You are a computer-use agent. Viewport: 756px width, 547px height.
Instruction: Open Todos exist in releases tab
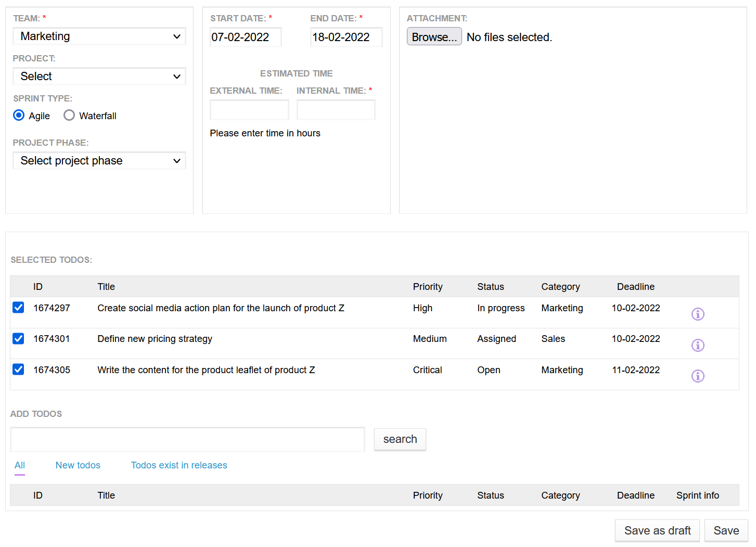pos(179,465)
